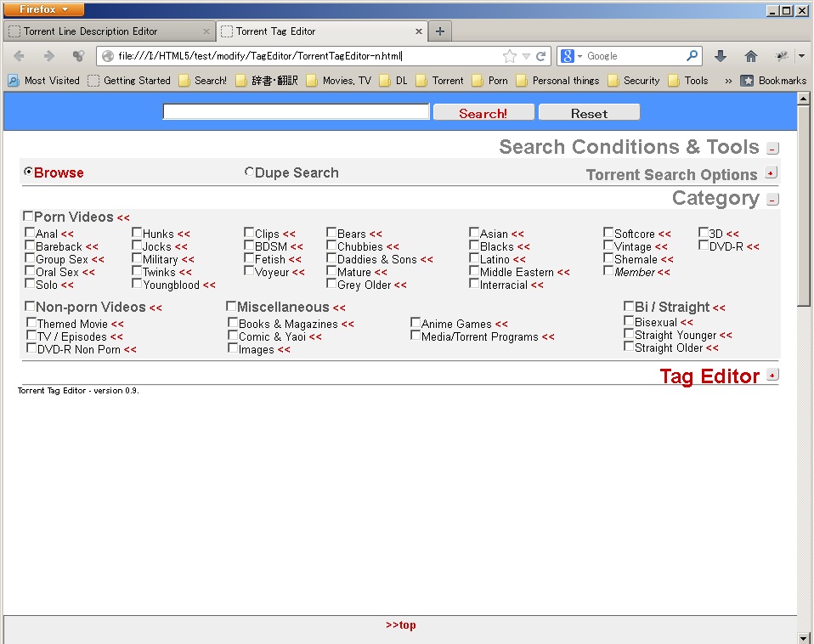Go to the Firefox home icon
Screen dimensions: 814x644
click(x=750, y=56)
